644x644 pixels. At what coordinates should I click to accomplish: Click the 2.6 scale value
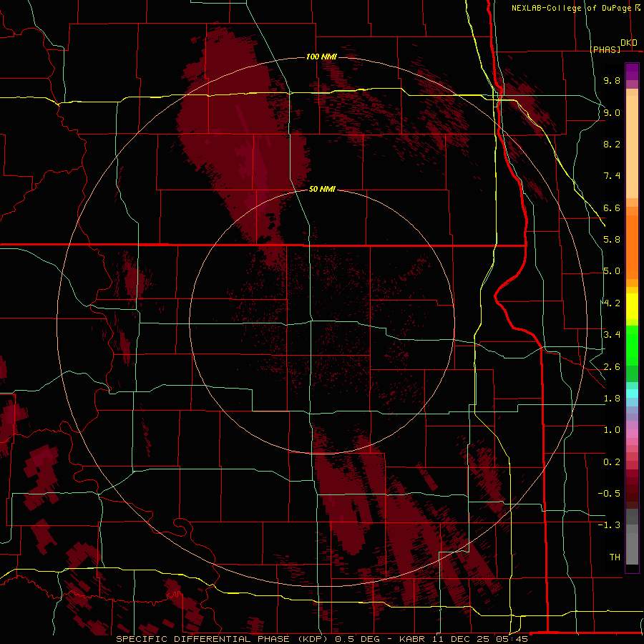click(x=612, y=367)
